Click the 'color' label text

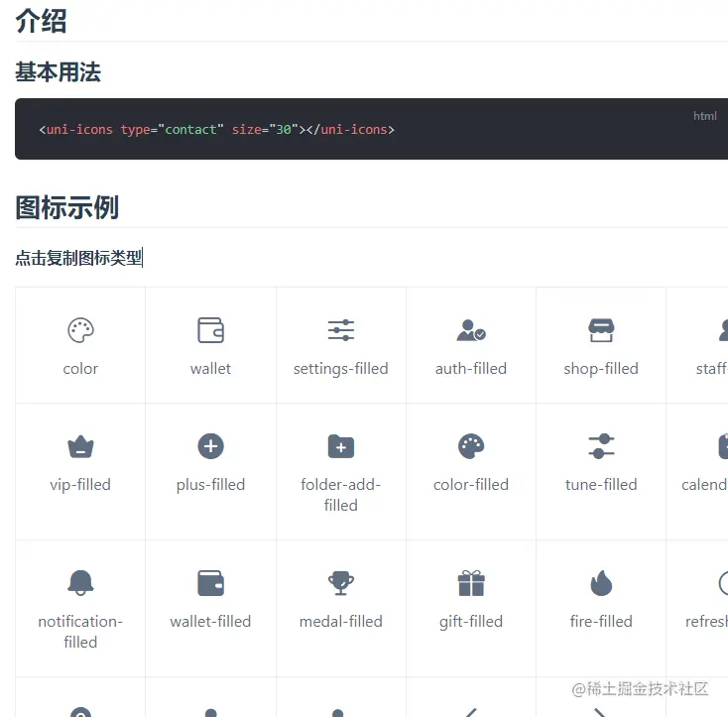tap(80, 369)
